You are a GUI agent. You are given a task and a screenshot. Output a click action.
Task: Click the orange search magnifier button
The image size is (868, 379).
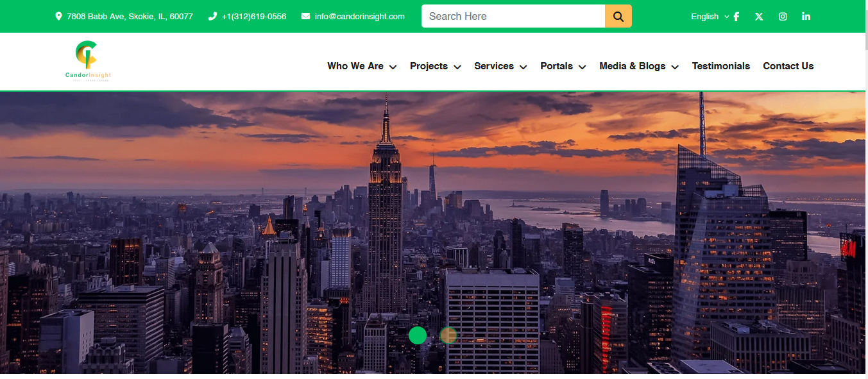[618, 16]
